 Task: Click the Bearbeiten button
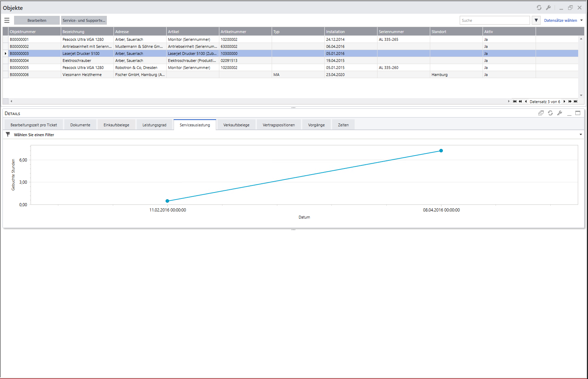coord(37,20)
